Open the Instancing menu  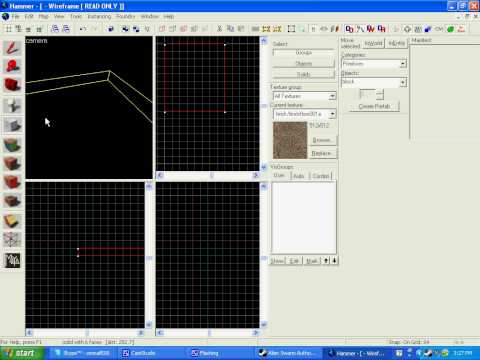click(x=99, y=16)
